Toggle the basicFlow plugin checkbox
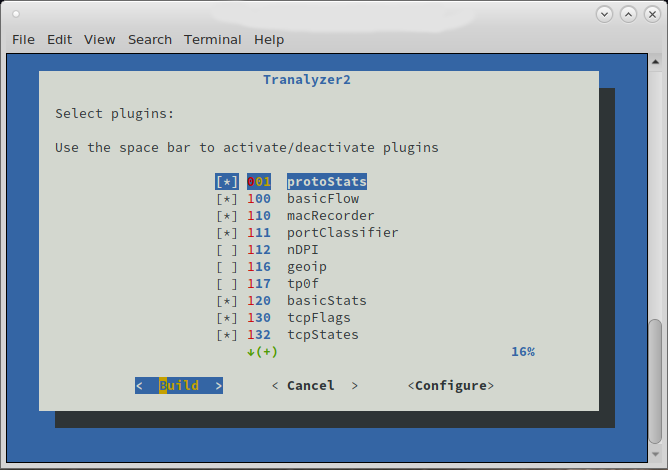Viewport: 668px width, 470px height. coord(227,199)
